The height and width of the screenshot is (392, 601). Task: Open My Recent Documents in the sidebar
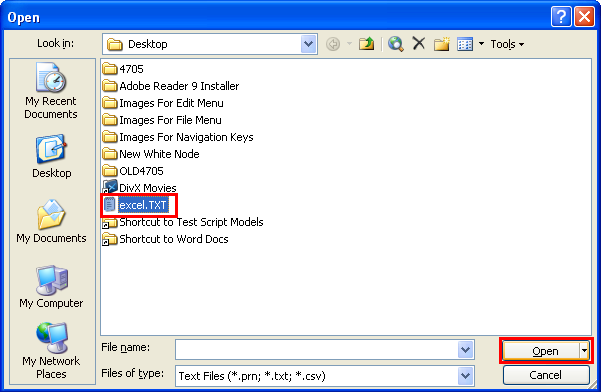coord(51,91)
